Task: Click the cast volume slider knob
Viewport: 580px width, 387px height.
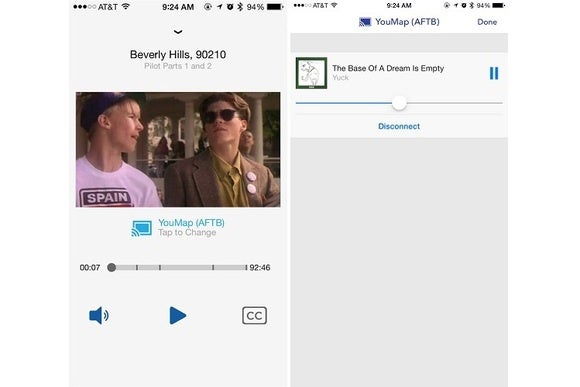Action: 399,103
